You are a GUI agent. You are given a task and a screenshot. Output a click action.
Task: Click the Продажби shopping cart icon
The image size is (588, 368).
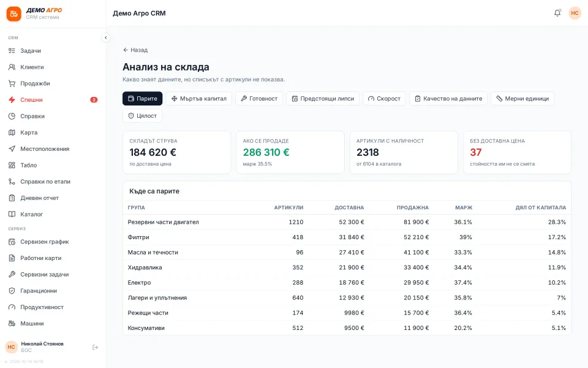coord(12,83)
